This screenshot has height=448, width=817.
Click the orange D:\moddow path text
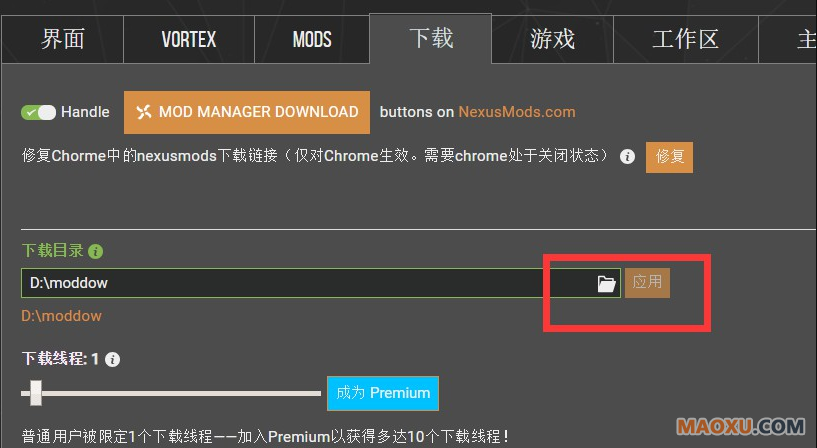coord(61,316)
